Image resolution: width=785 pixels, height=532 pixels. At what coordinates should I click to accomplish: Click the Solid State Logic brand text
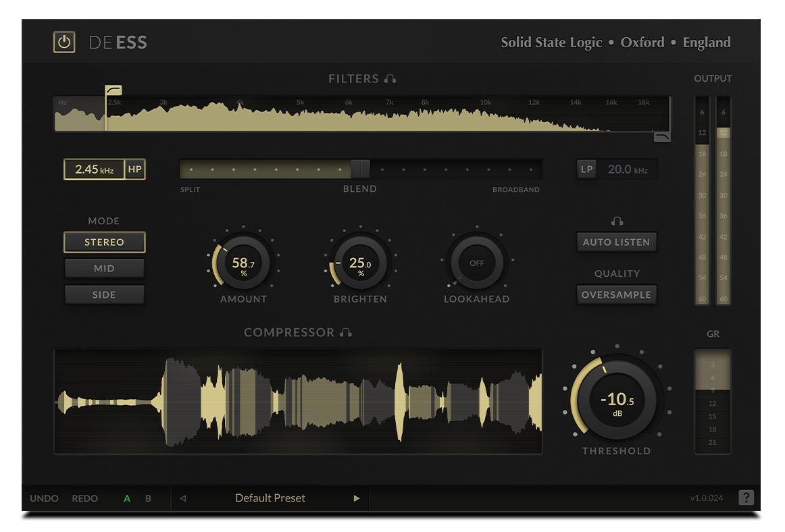[551, 43]
